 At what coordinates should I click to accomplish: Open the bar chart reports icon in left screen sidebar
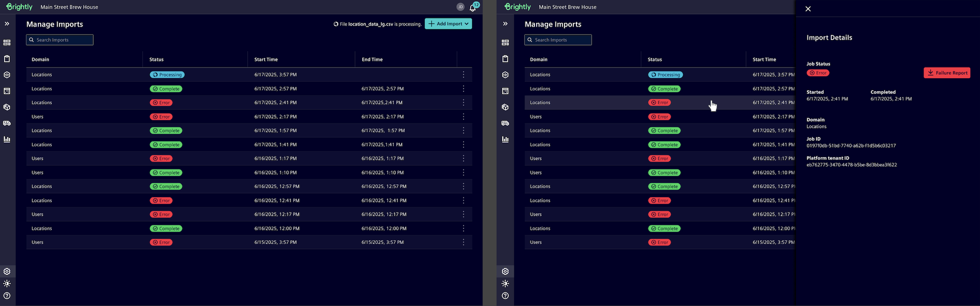click(7, 139)
